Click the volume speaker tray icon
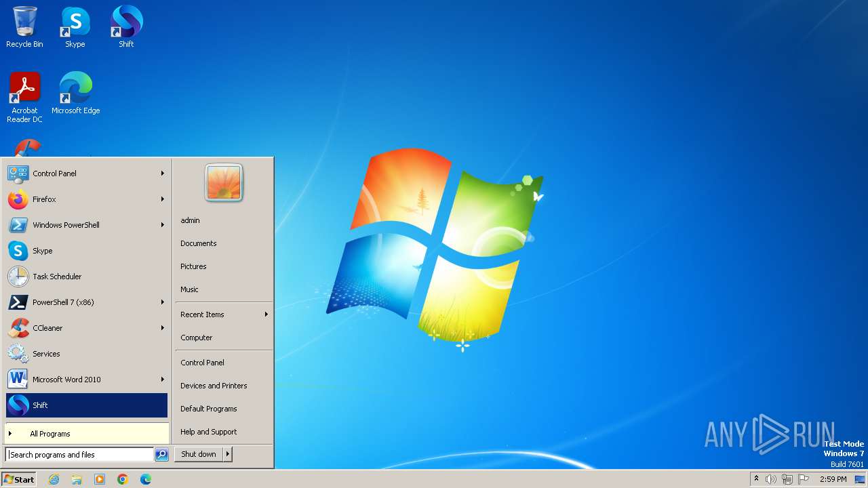Image resolution: width=868 pixels, height=488 pixels. click(771, 479)
